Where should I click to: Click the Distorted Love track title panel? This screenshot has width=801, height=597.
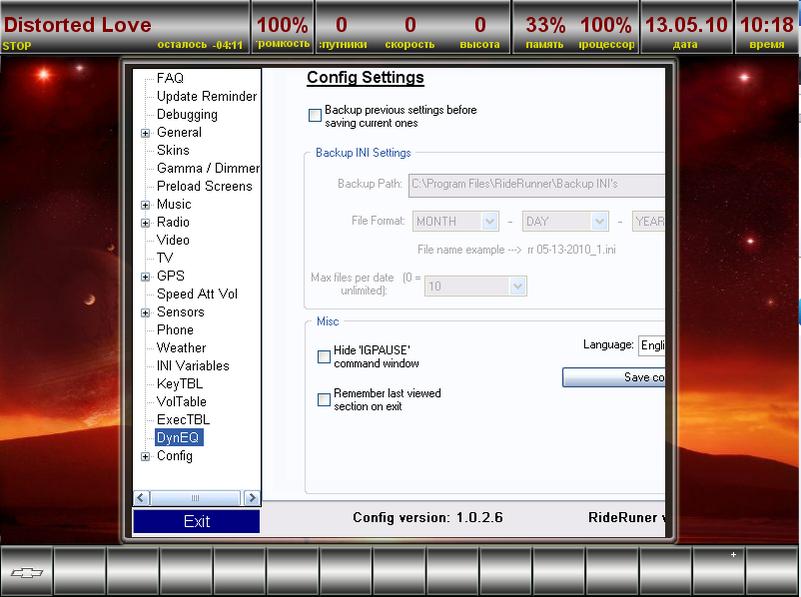[x=125, y=27]
